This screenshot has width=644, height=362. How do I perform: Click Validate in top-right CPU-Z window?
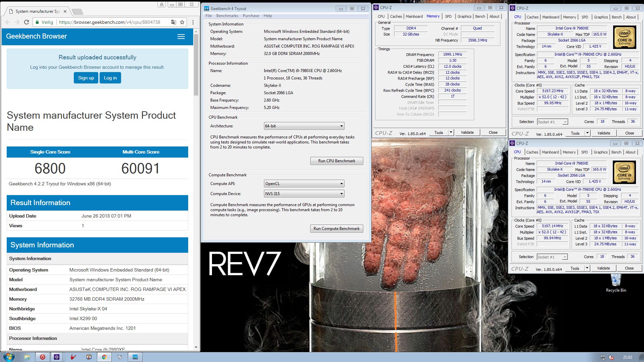[x=604, y=133]
